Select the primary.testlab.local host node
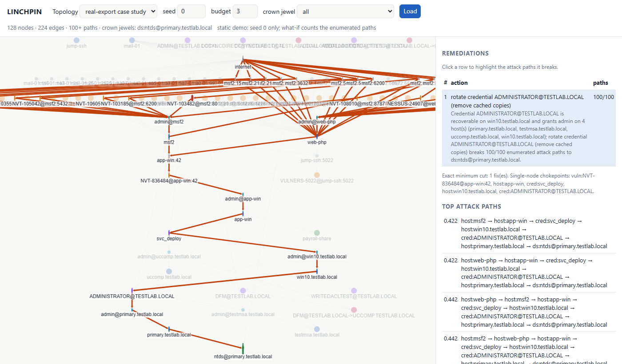 click(x=169, y=329)
